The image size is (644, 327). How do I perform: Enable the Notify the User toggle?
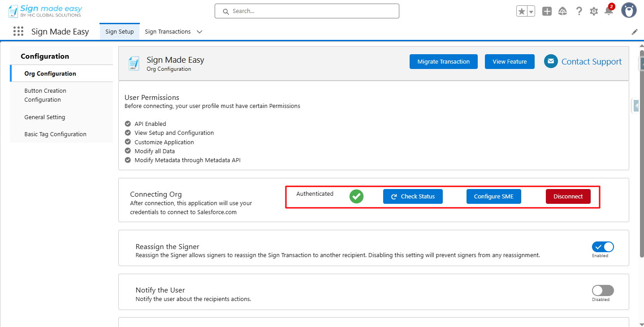click(x=603, y=291)
